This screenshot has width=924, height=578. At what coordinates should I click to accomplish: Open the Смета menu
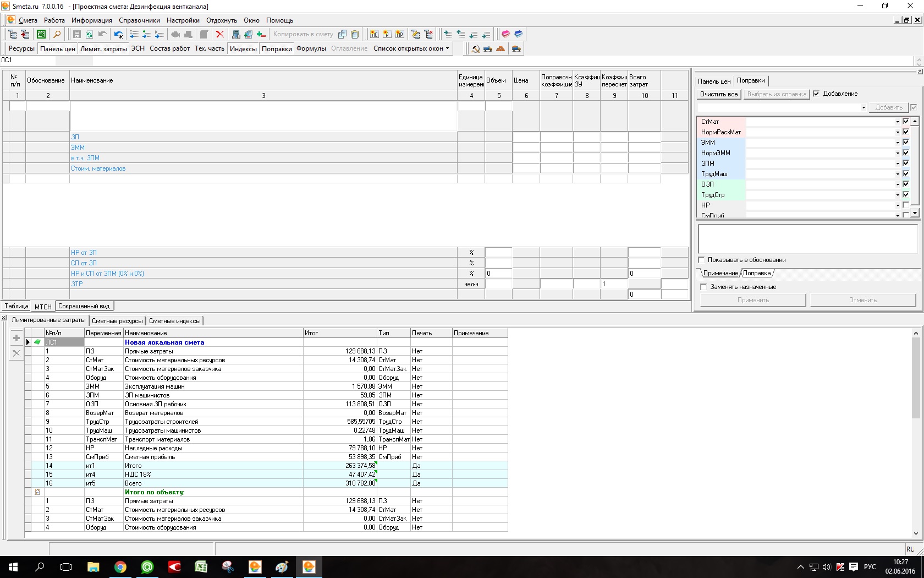coord(28,20)
